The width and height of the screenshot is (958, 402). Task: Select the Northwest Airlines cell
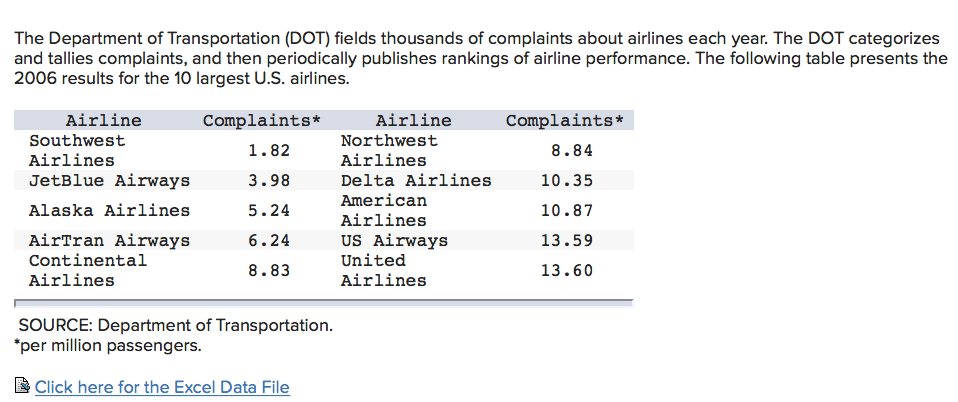[389, 151]
